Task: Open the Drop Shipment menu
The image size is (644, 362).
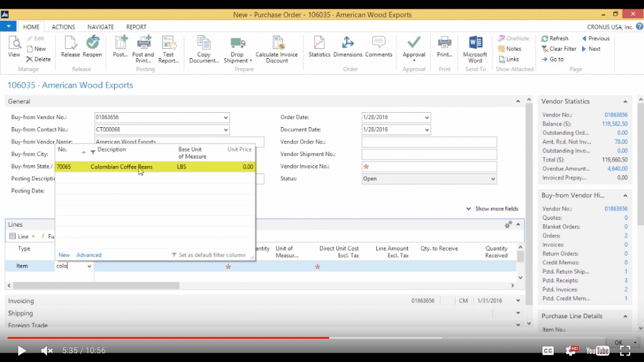Action: [x=238, y=49]
